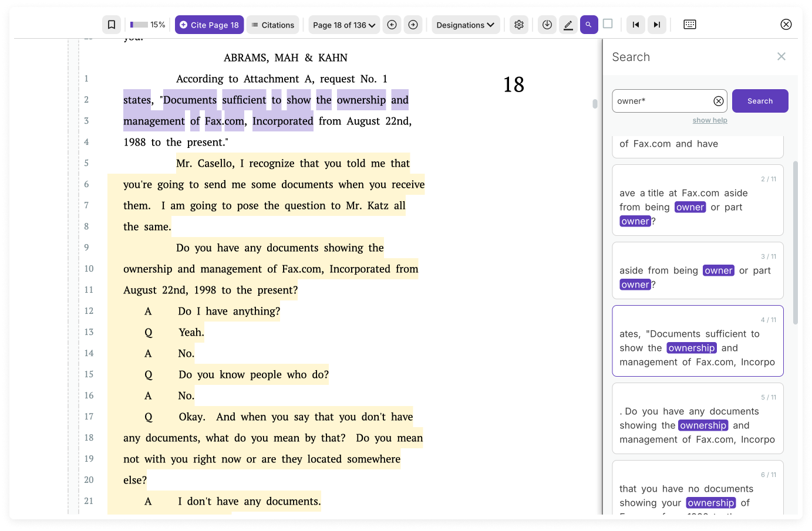The width and height of the screenshot is (812, 531).
Task: Open the Designations dropdown
Action: coord(466,24)
